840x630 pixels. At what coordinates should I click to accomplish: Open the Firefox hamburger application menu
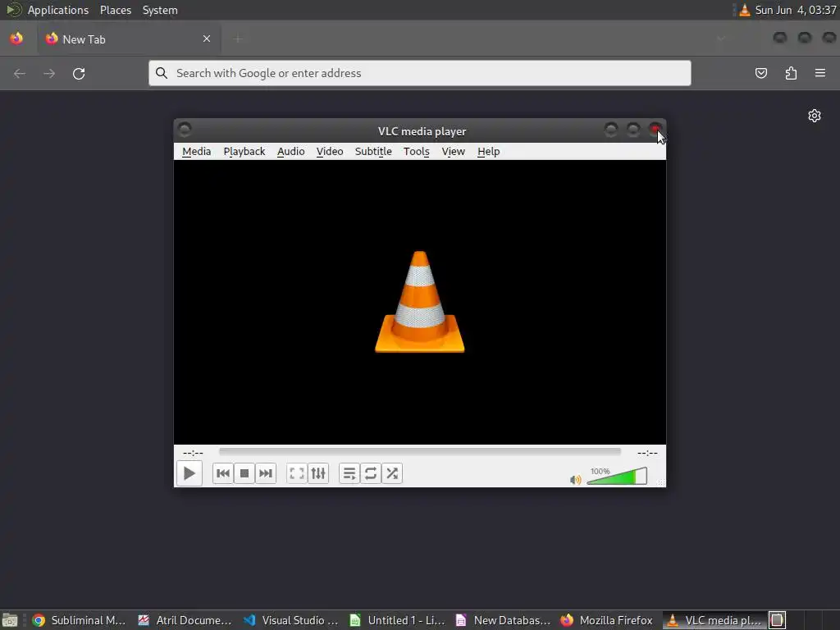point(820,73)
